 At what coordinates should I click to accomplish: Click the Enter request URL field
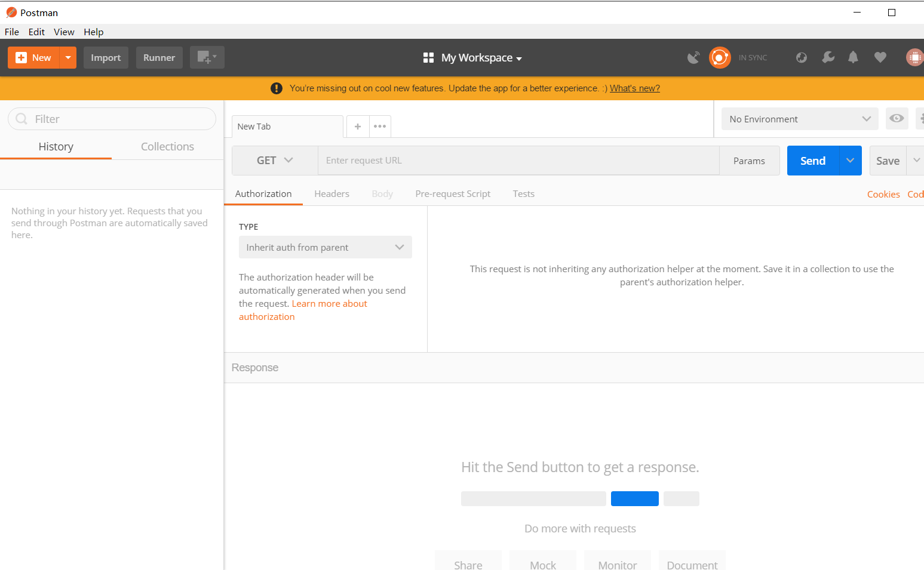(x=518, y=161)
